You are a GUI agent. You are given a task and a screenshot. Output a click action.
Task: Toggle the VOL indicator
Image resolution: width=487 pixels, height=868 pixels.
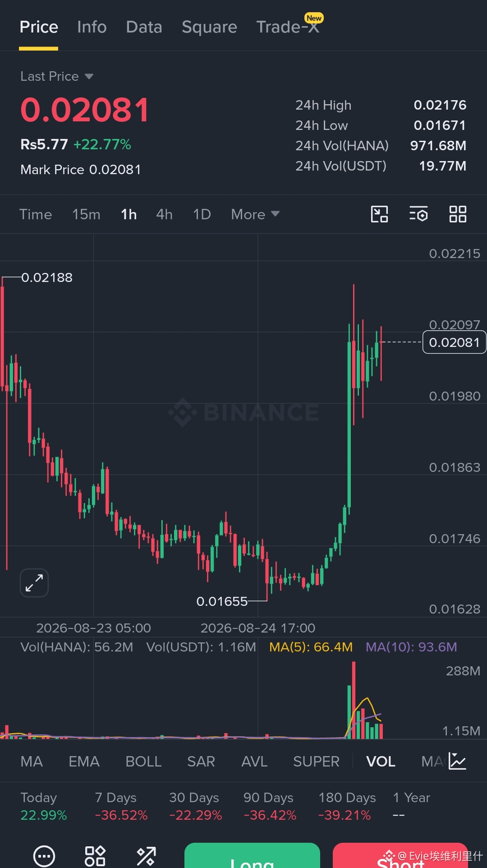point(381,762)
